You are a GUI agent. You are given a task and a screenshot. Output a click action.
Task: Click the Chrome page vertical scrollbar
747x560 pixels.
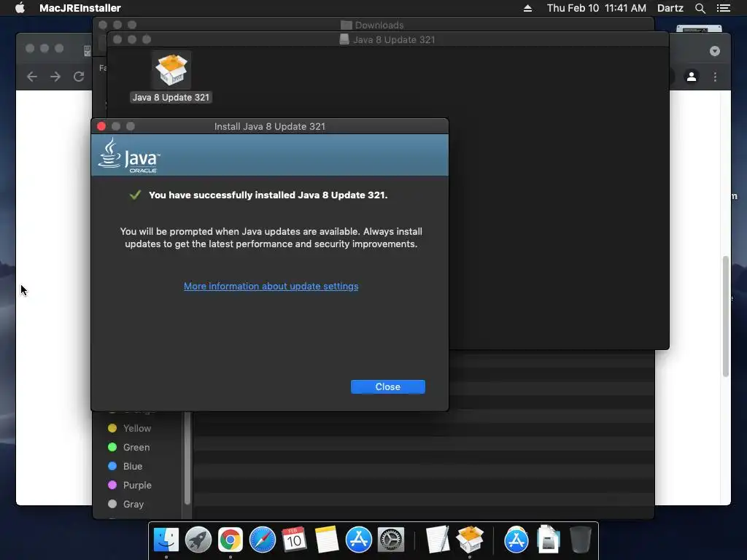coord(726,316)
